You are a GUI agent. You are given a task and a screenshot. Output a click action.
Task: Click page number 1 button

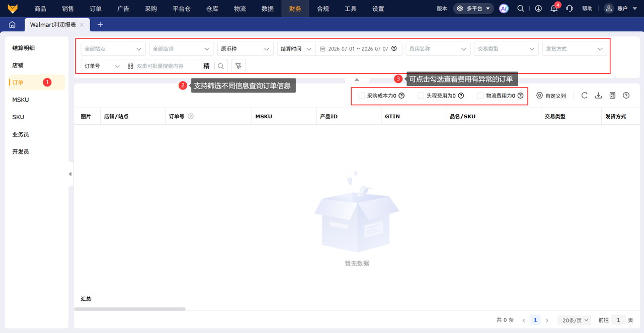click(x=535, y=320)
